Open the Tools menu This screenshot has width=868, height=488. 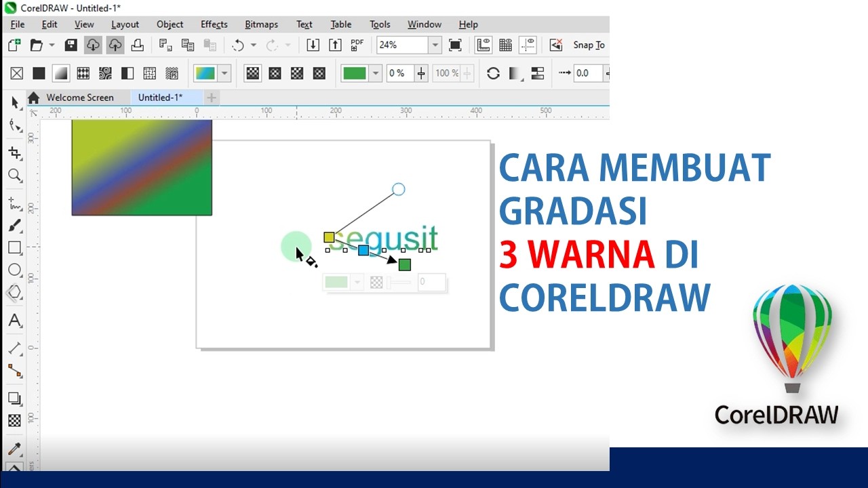[x=380, y=24]
